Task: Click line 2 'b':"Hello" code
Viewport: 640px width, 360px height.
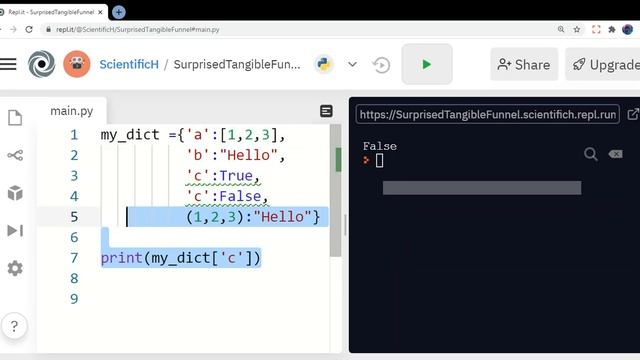Action: coord(235,155)
